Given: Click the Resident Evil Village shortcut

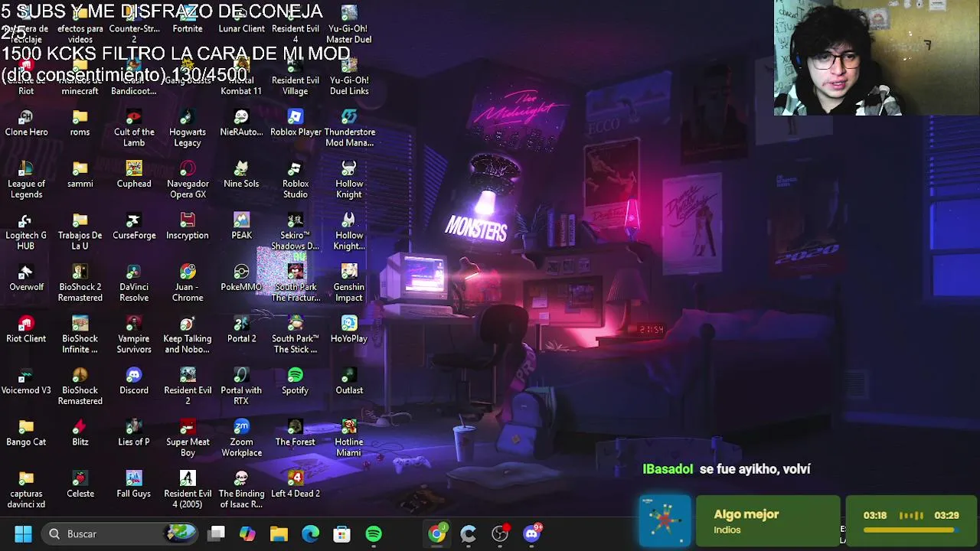Looking at the screenshot, I should pos(295,77).
